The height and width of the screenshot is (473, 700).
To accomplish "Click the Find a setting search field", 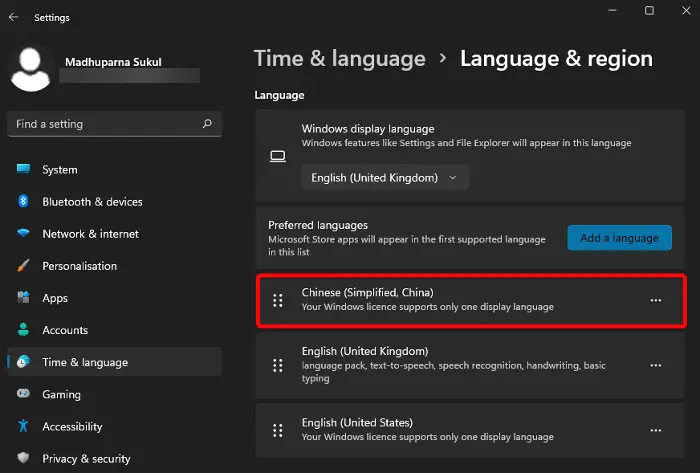I will tap(114, 124).
